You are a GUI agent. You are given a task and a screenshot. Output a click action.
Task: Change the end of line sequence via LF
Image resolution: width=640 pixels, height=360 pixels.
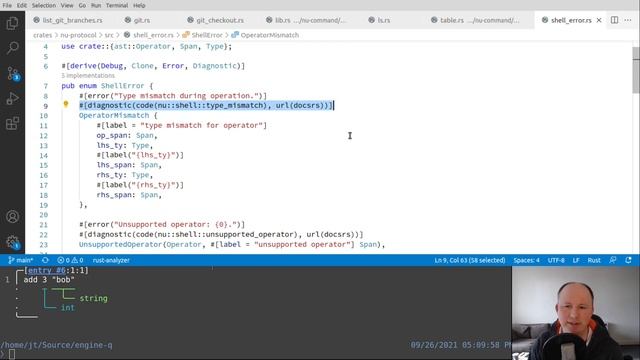[576, 260]
